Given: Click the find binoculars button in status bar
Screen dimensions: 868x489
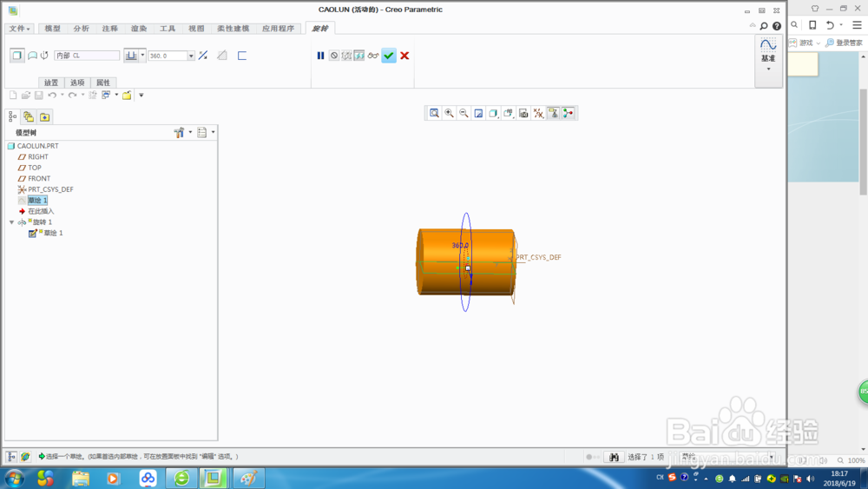Looking at the screenshot, I should click(614, 457).
